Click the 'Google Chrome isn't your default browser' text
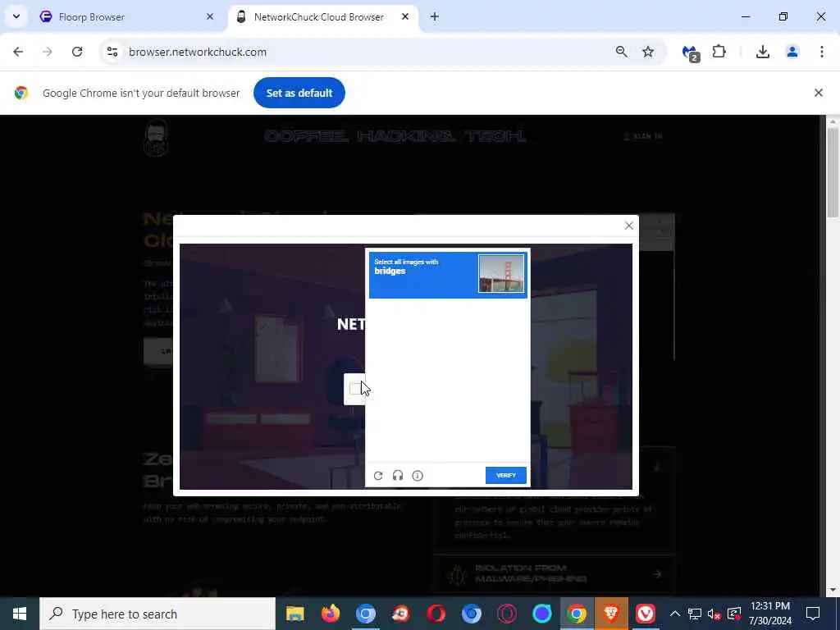The height and width of the screenshot is (630, 840). (141, 94)
